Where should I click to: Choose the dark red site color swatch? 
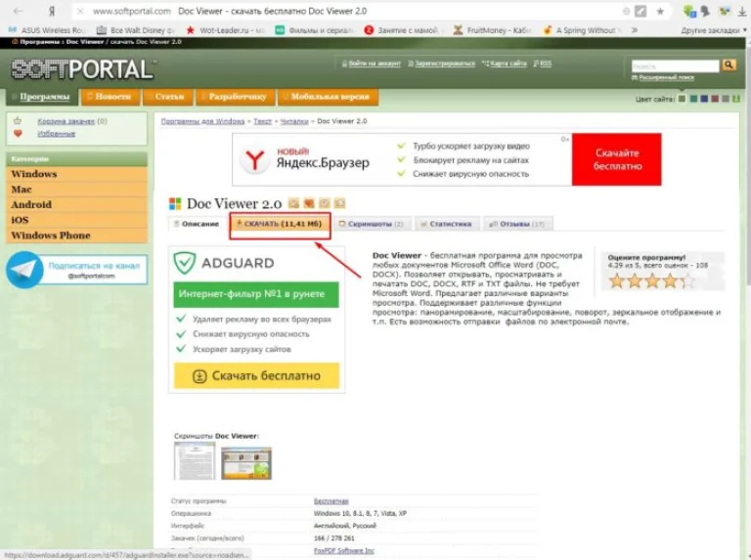[x=715, y=99]
